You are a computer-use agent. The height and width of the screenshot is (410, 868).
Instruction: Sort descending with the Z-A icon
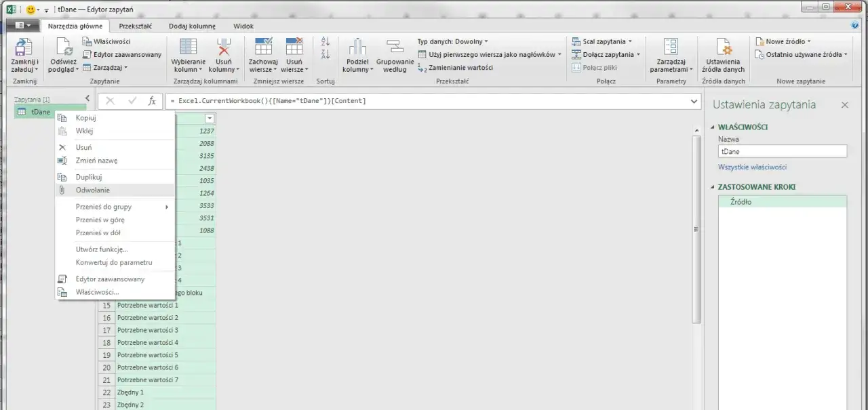(325, 54)
